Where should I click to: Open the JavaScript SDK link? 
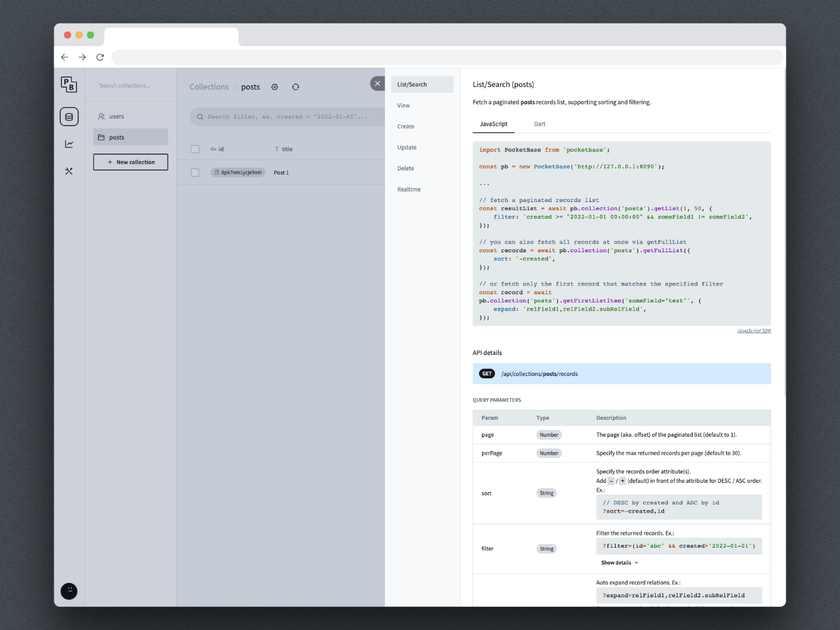(754, 331)
